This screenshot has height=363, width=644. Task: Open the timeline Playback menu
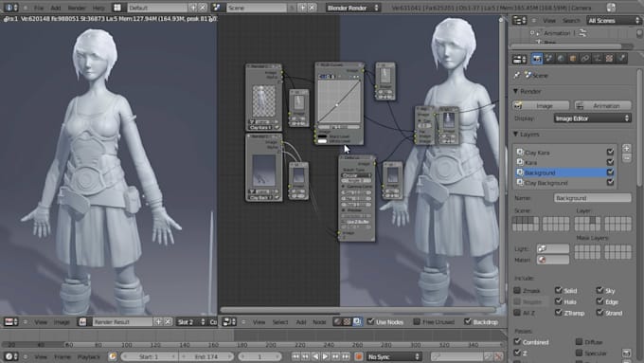point(89,356)
